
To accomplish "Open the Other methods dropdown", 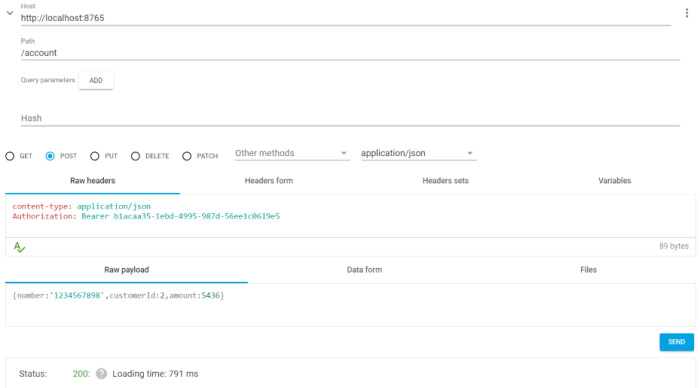I will [292, 153].
